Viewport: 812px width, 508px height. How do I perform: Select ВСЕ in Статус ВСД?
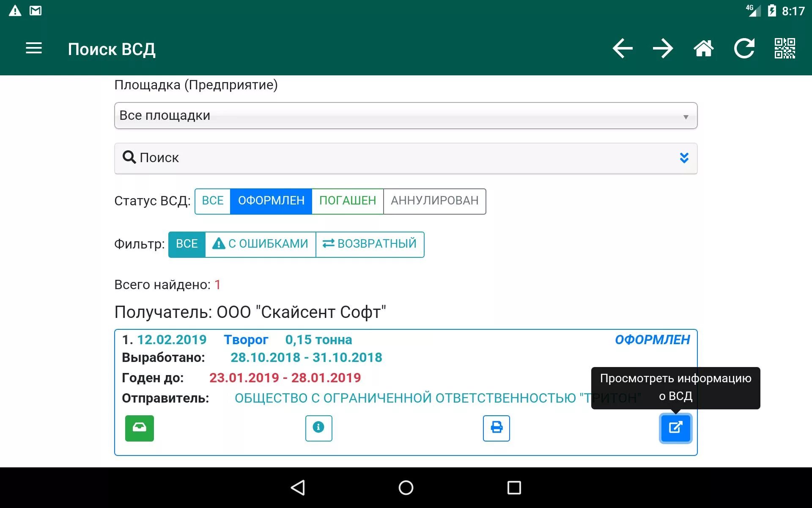point(212,201)
